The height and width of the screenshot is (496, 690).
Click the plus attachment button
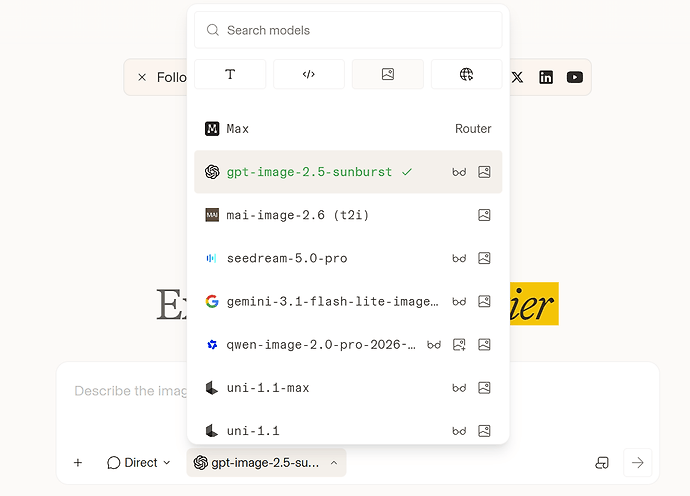coord(78,463)
